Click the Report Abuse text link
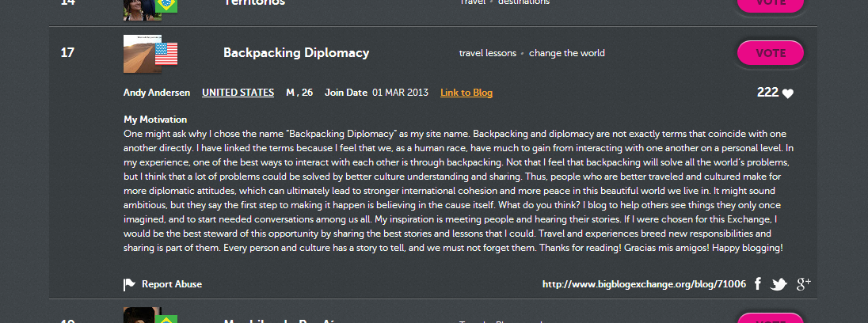 click(172, 284)
